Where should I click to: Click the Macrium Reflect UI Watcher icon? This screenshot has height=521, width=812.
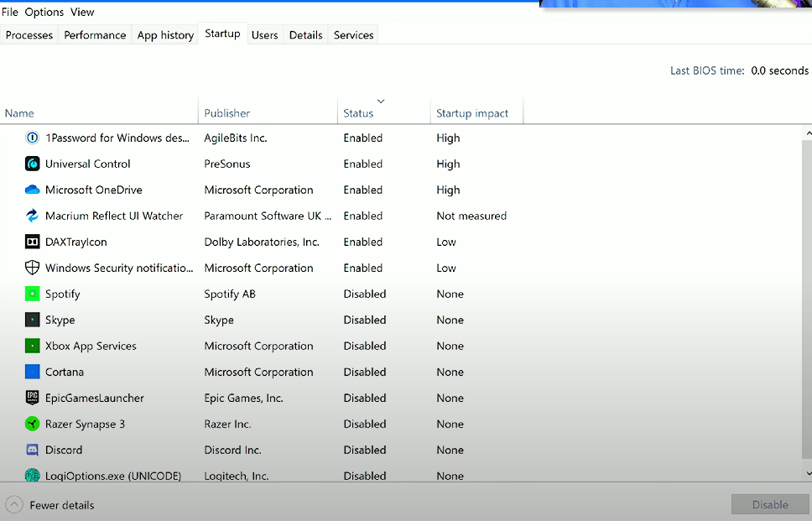tap(32, 216)
